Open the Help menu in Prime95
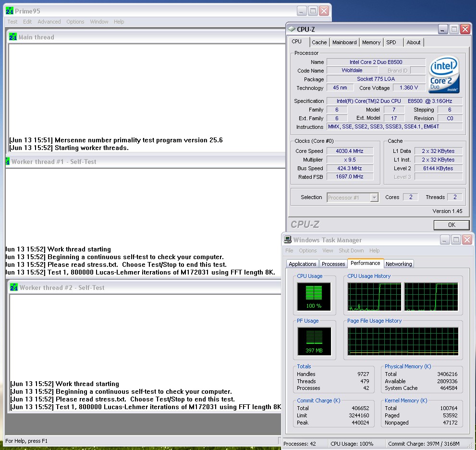 click(119, 22)
